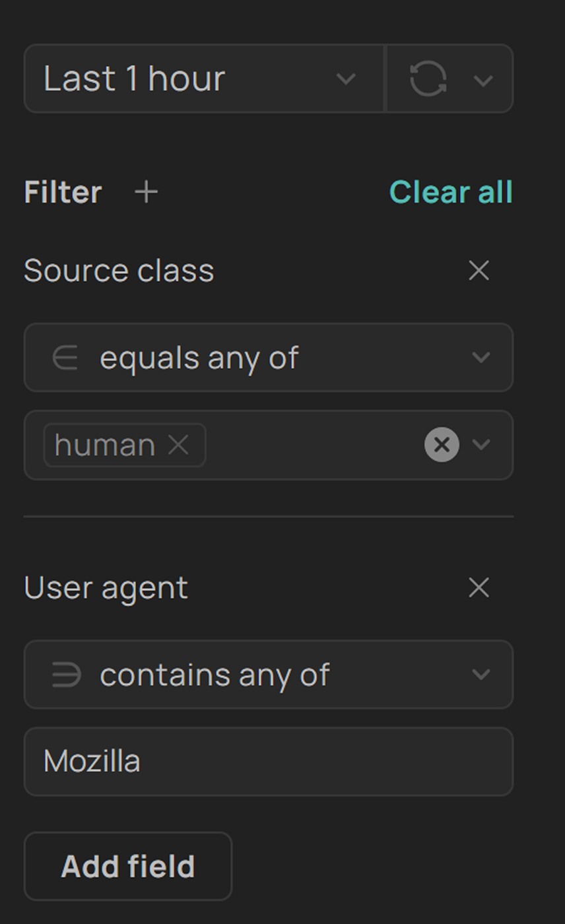This screenshot has width=565, height=924.
Task: Click the Filter heading label
Action: point(63,192)
